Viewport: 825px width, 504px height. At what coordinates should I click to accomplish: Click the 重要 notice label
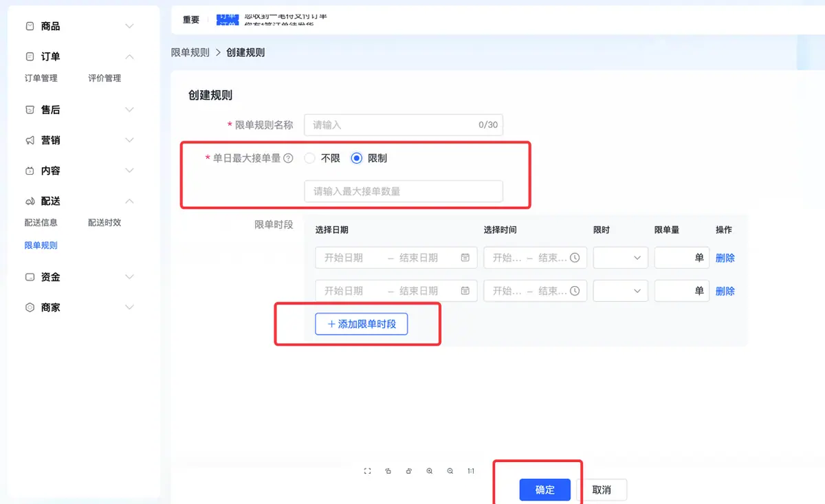point(191,20)
